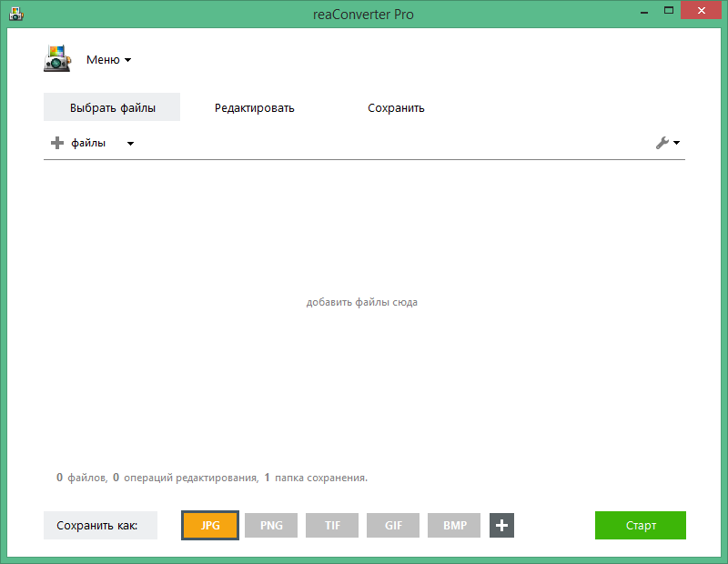Expand the Меню dropdown arrow

click(x=126, y=59)
